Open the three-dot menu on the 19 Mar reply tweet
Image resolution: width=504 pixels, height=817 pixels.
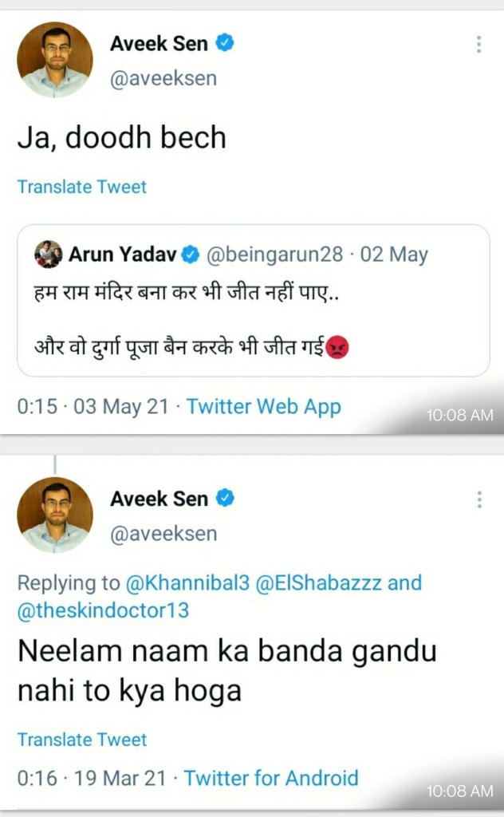point(478,499)
